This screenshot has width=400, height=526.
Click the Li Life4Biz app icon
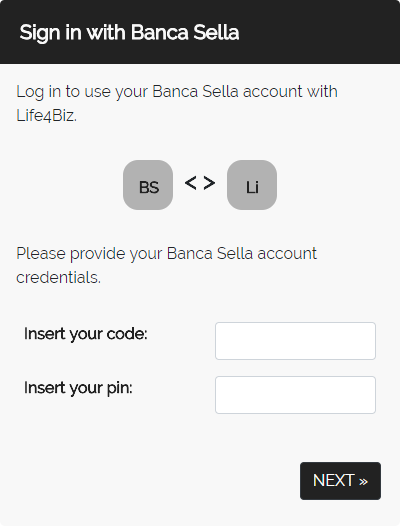[x=252, y=185]
